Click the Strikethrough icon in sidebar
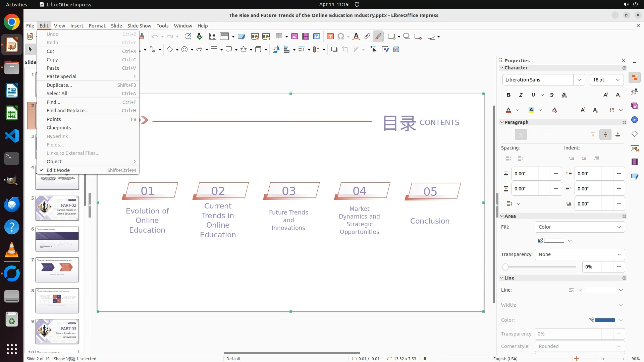The image size is (644, 362). click(552, 95)
